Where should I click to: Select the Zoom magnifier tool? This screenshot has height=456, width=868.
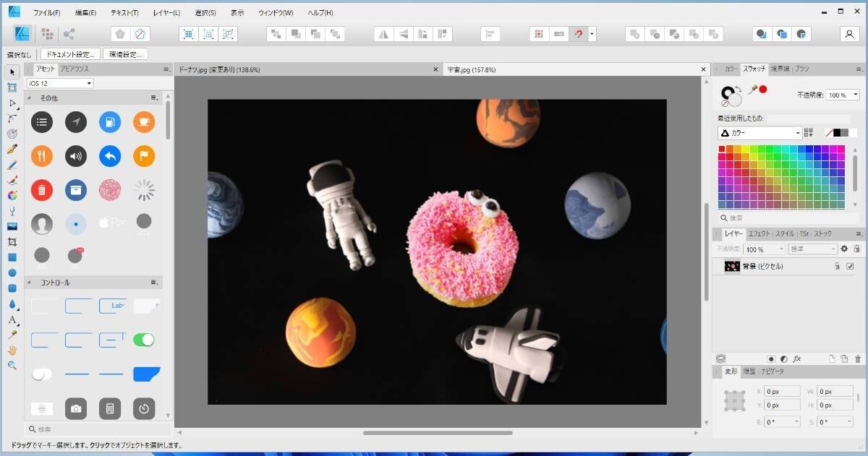12,366
